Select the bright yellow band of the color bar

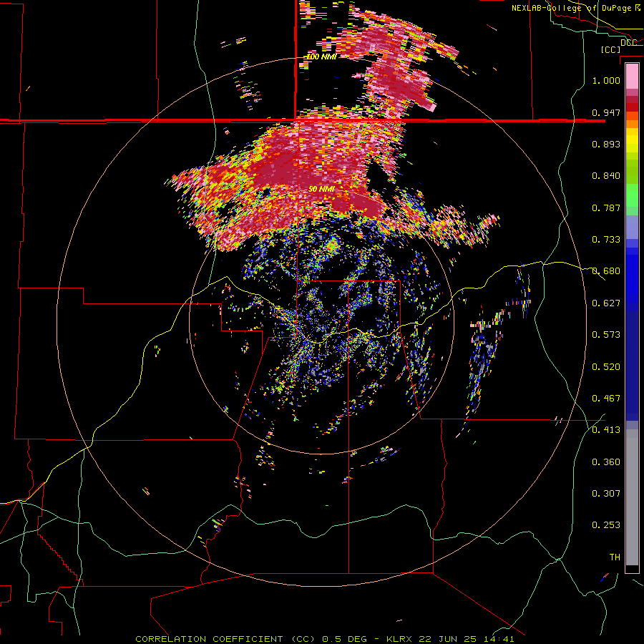pos(632,141)
